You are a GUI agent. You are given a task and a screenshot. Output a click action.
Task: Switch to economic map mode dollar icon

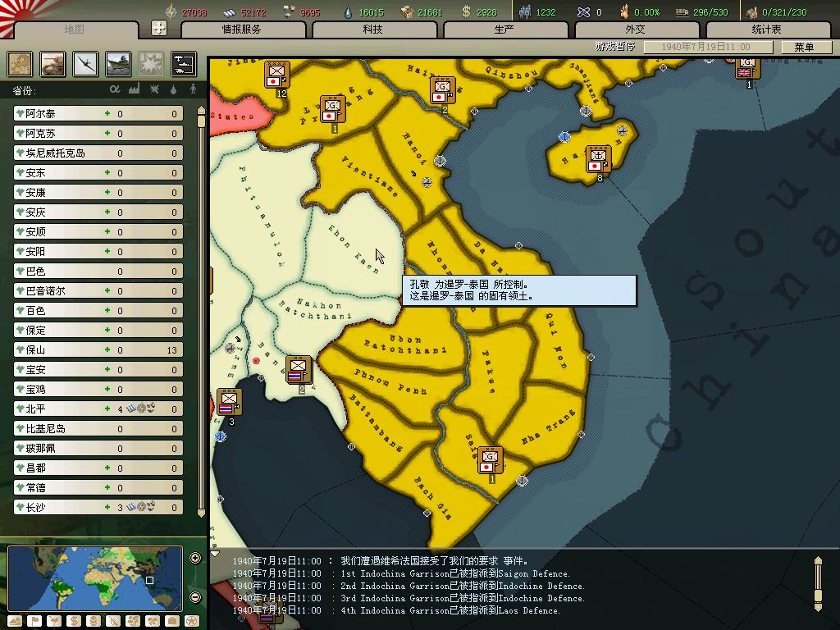click(74, 622)
